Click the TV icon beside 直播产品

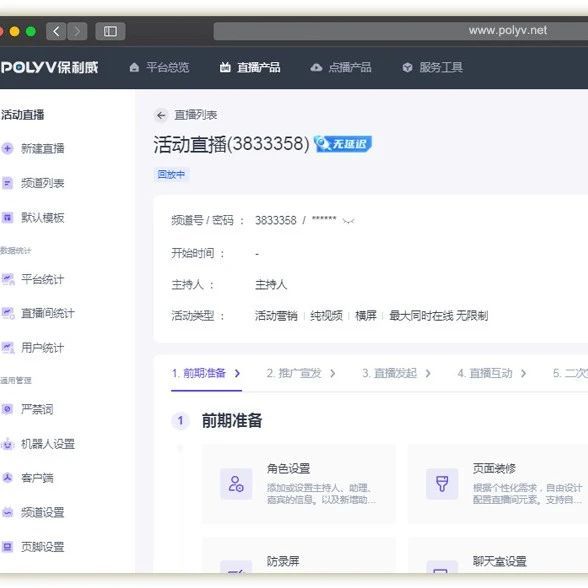tap(225, 68)
